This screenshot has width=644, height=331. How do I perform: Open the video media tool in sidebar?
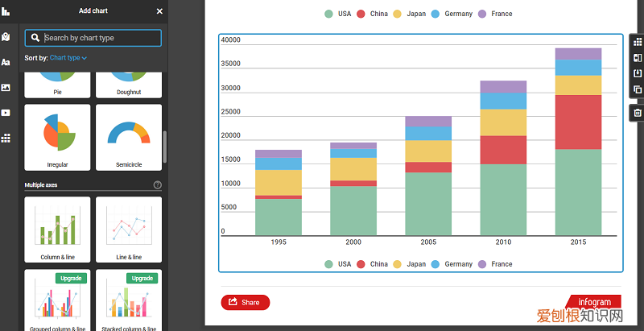(x=6, y=113)
